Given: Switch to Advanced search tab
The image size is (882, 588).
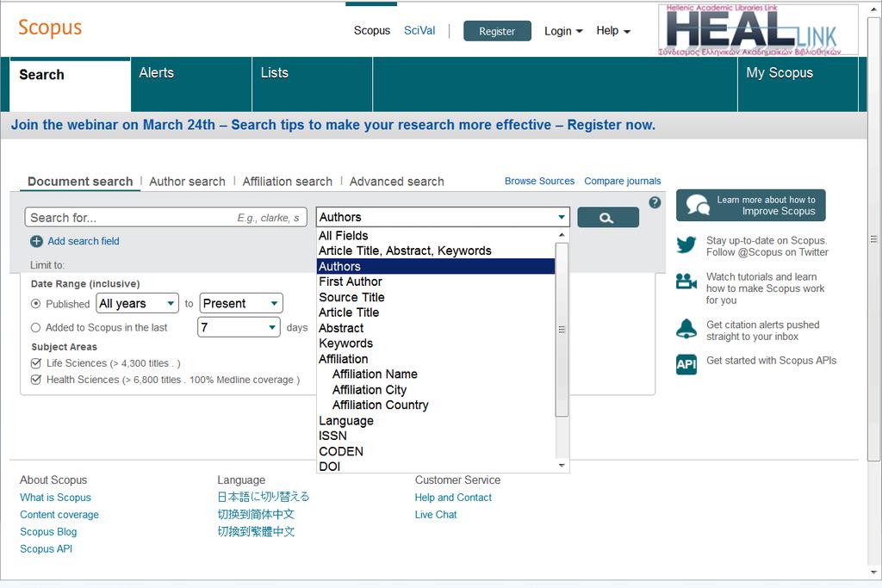Looking at the screenshot, I should pyautogui.click(x=396, y=182).
